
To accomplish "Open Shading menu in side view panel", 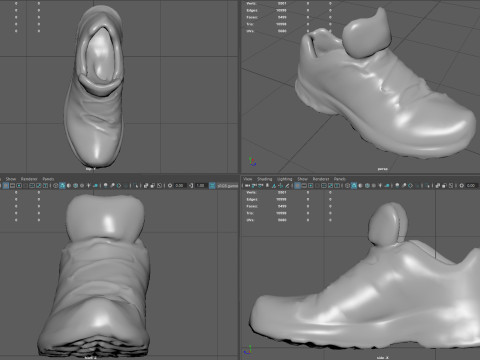I will click(264, 179).
